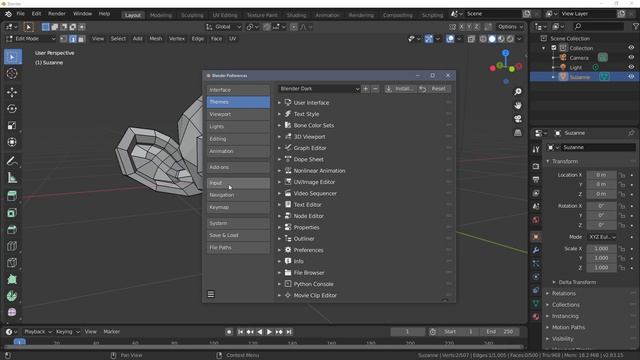The width and height of the screenshot is (640, 360).
Task: Select the Transform tool in left toolbar
Action: pos(12,142)
